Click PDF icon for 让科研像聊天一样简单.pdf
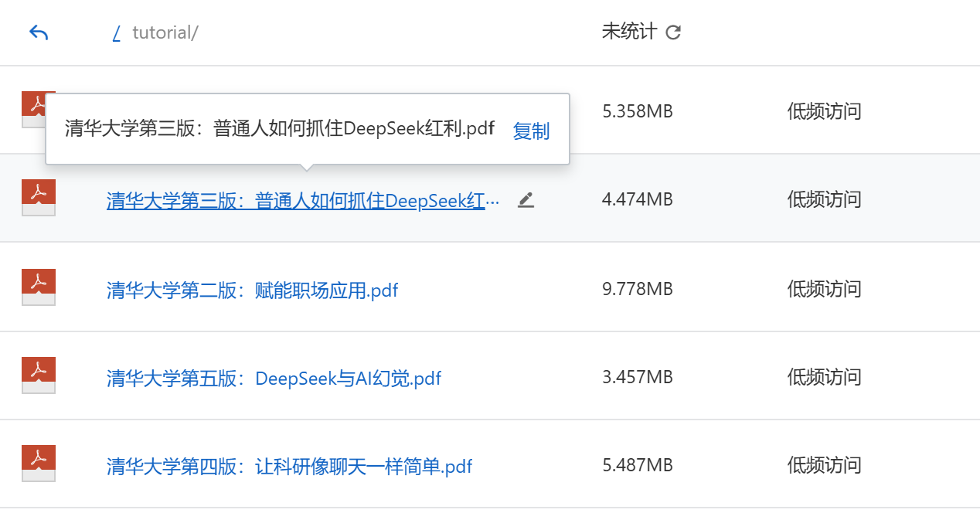This screenshot has width=980, height=513. (39, 464)
